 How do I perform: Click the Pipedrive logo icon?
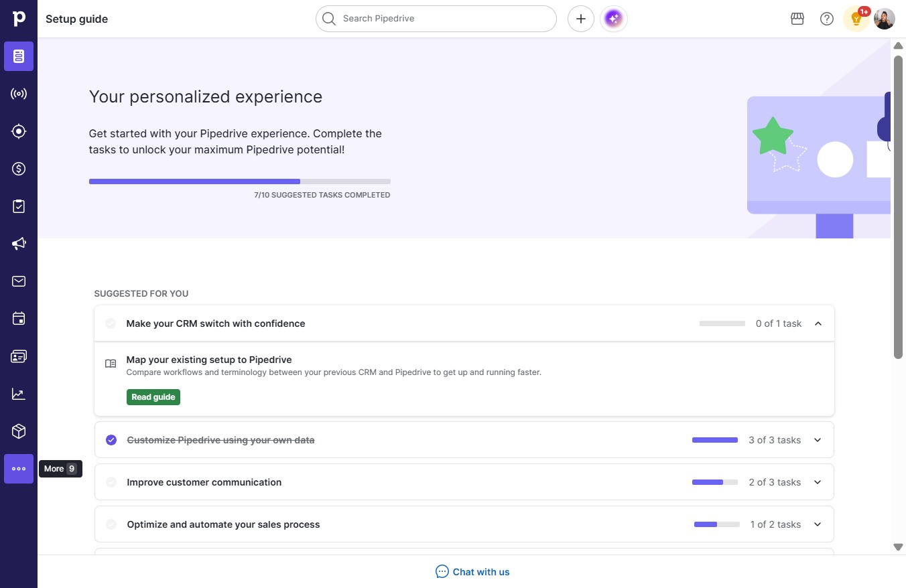(x=19, y=18)
